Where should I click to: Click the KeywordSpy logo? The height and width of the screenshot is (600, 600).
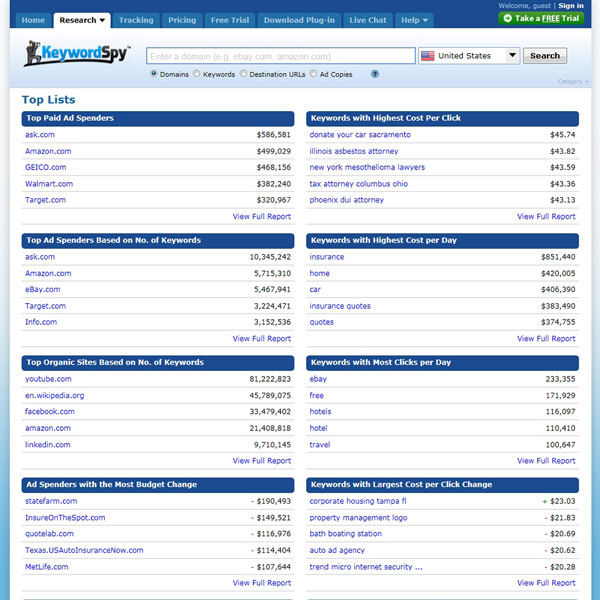pyautogui.click(x=77, y=53)
